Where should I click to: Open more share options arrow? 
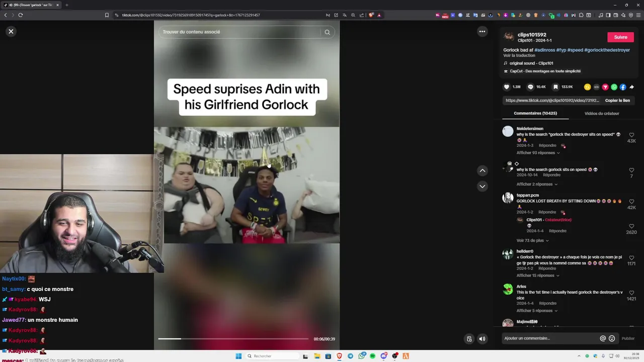click(632, 87)
